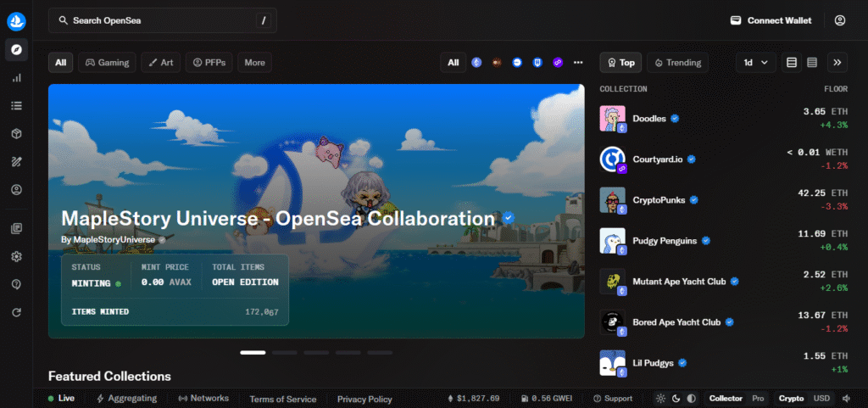
Task: Select the Art category tab
Action: [160, 63]
